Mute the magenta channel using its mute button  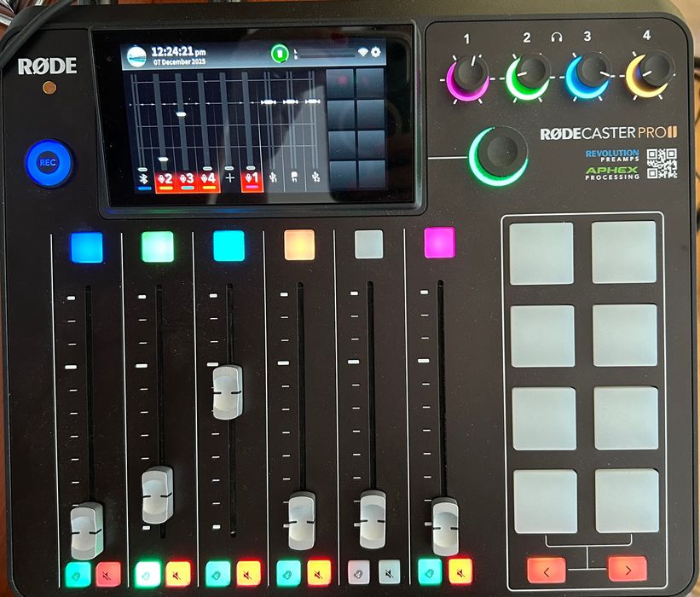click(460, 571)
